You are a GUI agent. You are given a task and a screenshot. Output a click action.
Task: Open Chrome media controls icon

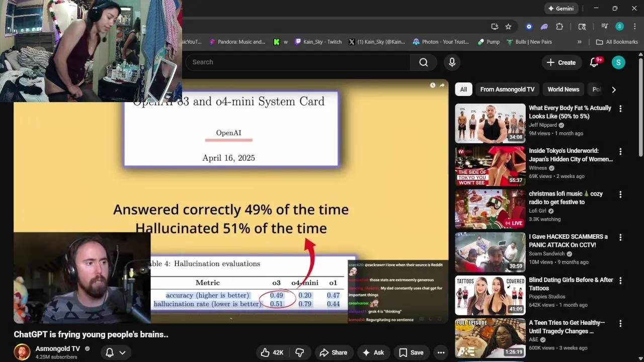[x=604, y=27]
